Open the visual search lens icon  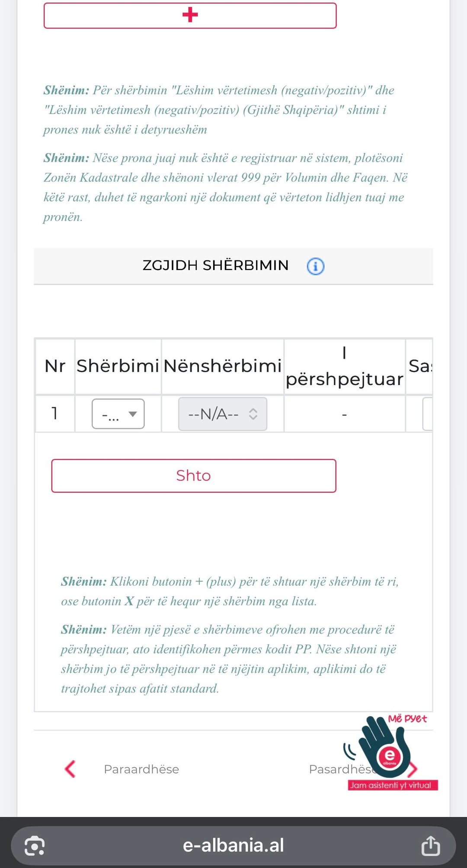35,845
